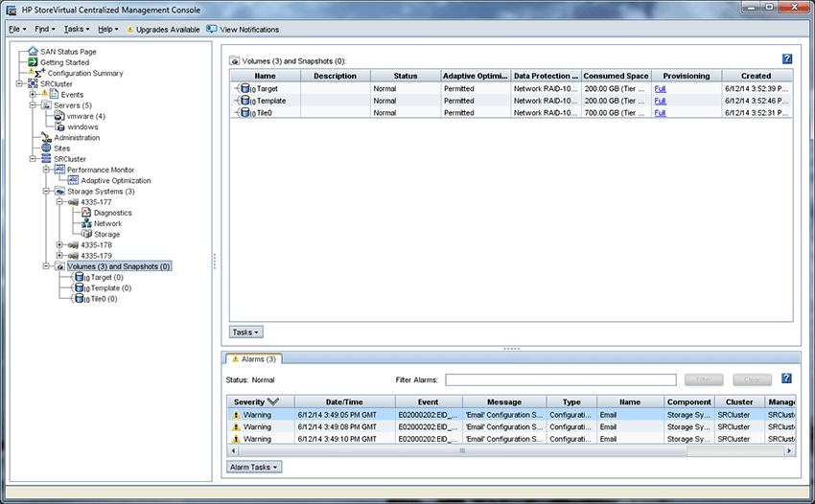Viewport: 815px width, 504px height.
Task: Click the Full link in Tile0 row
Action: tap(660, 113)
